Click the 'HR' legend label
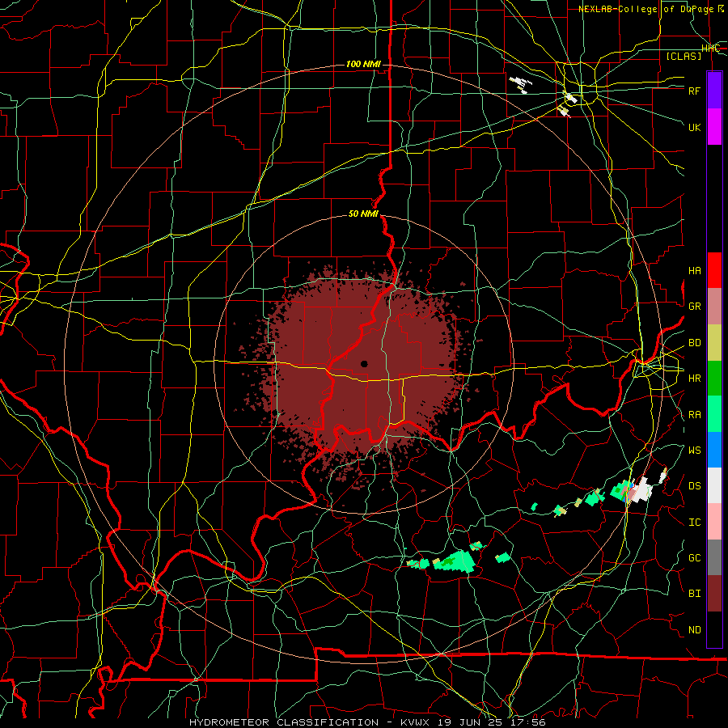728x728 pixels. 694,379
